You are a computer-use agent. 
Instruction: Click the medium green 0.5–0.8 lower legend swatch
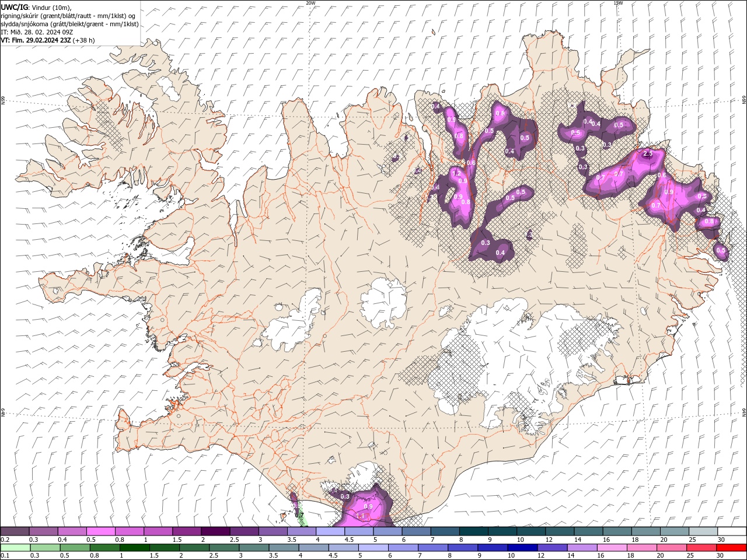75,548
